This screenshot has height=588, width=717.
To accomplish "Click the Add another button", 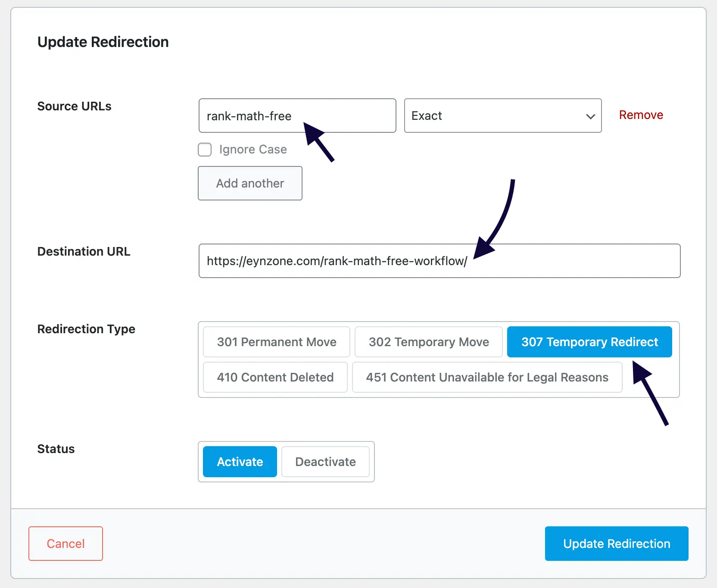I will (250, 183).
